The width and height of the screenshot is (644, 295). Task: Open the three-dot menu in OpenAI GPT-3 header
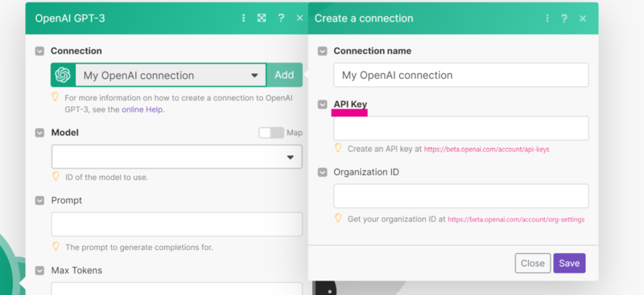point(244,18)
